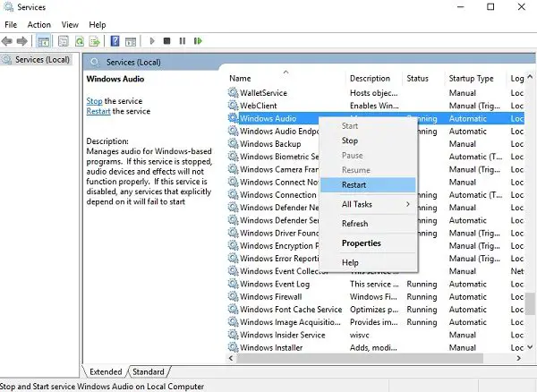Select the WebClient service row
Screen dimensions: 537x392
coord(376,106)
